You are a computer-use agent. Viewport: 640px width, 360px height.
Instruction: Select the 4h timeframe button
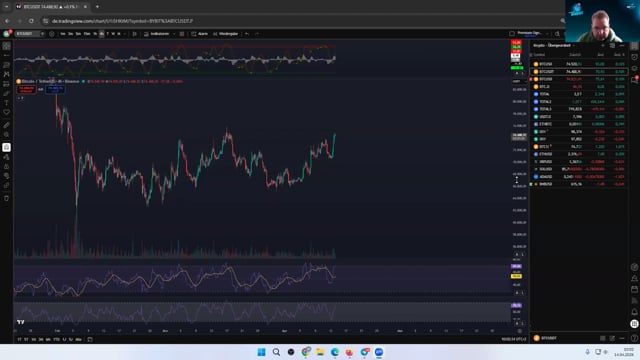101,34
